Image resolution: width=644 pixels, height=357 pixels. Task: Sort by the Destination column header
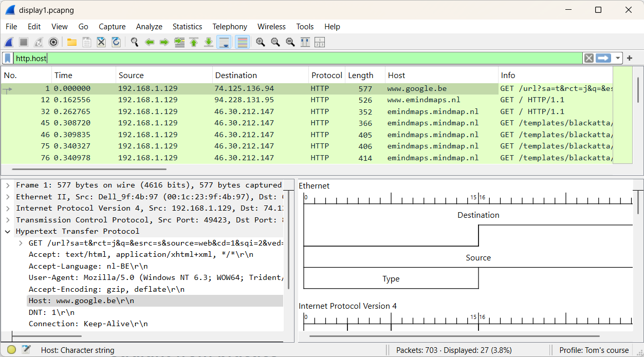(x=261, y=75)
